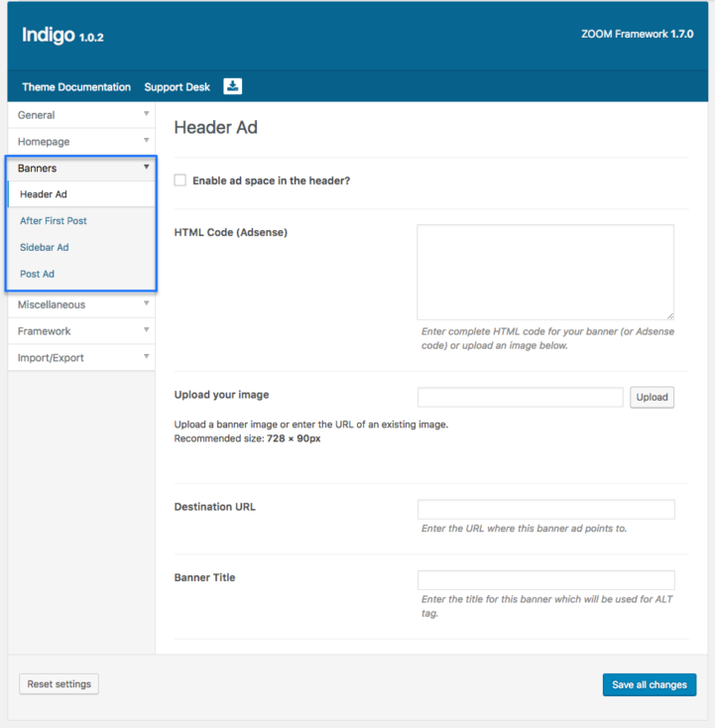This screenshot has width=715, height=728.
Task: Enable ad space in the header checkbox
Action: coord(180,181)
